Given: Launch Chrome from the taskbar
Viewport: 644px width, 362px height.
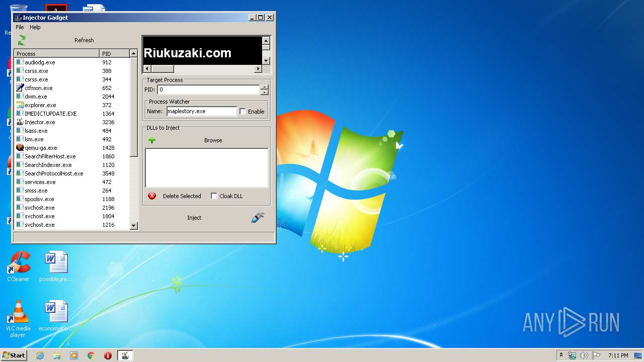Looking at the screenshot, I should 91,355.
